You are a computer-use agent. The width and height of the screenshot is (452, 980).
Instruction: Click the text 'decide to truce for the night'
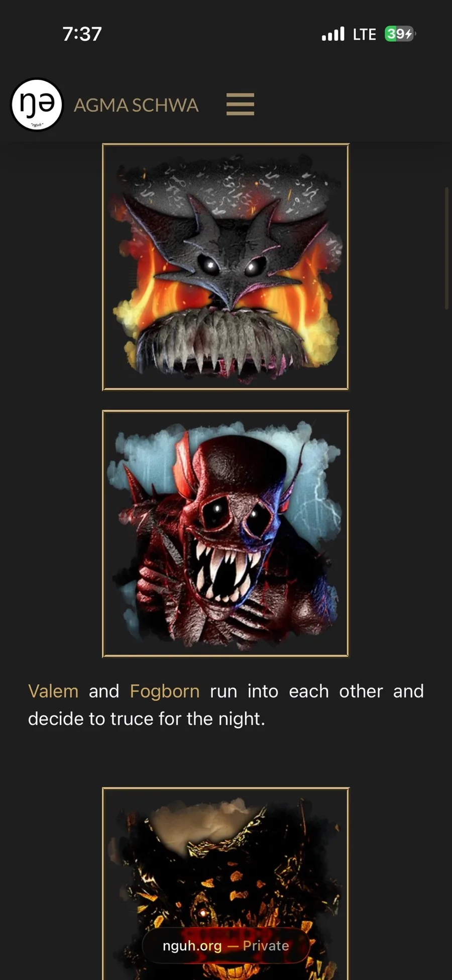(146, 719)
